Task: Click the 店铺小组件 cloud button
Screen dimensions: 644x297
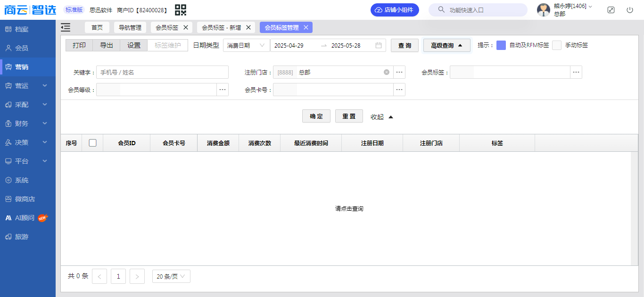Action: (395, 10)
